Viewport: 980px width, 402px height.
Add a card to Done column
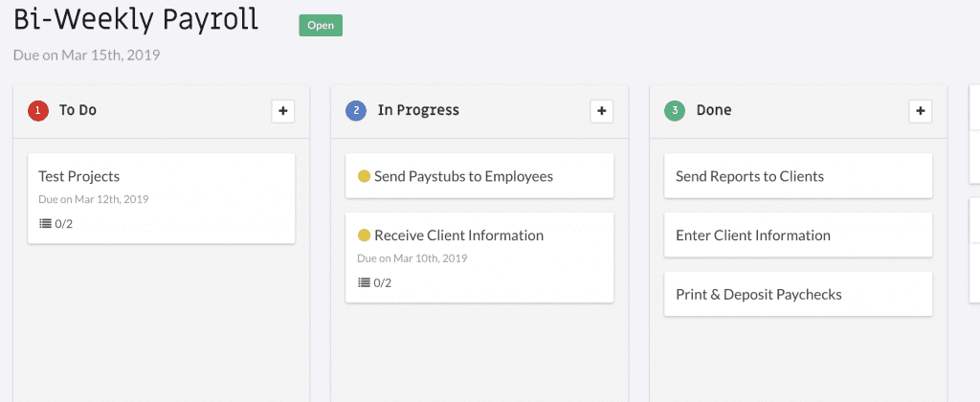(920, 111)
